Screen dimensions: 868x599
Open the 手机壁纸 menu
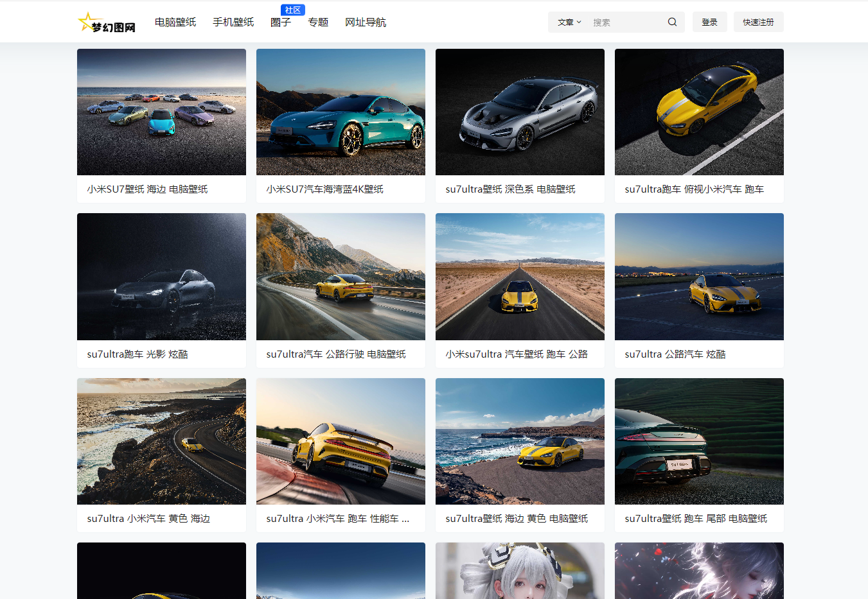click(x=233, y=22)
